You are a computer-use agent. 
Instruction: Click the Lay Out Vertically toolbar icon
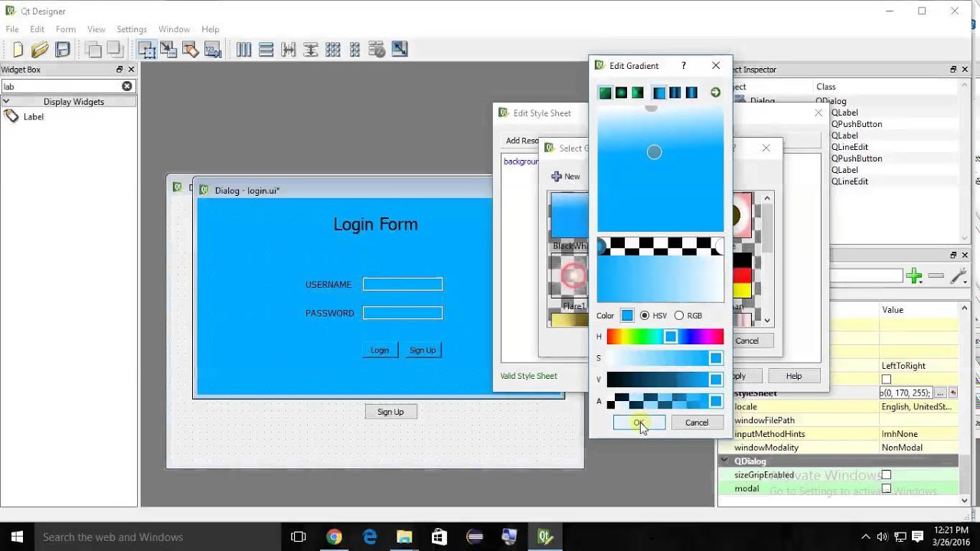266,50
